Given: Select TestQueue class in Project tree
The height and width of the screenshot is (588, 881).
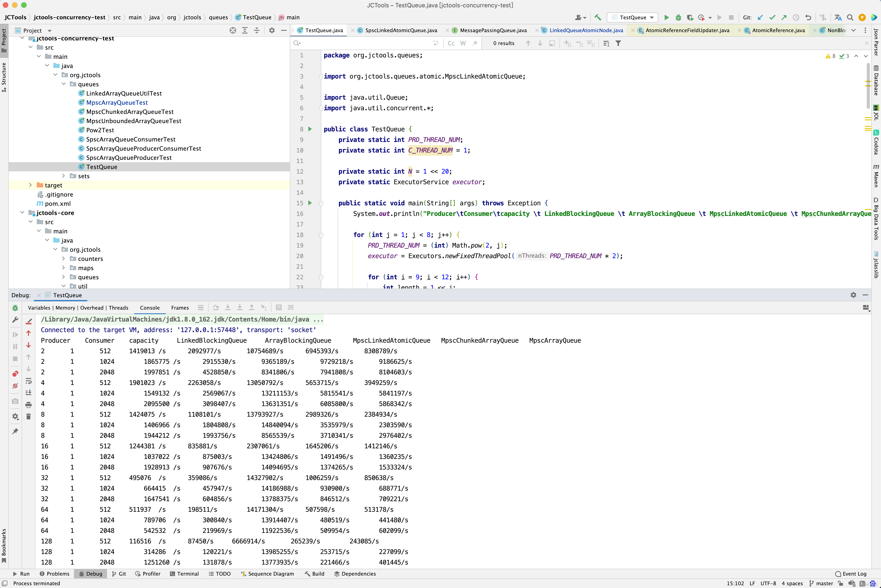Looking at the screenshot, I should tap(102, 167).
